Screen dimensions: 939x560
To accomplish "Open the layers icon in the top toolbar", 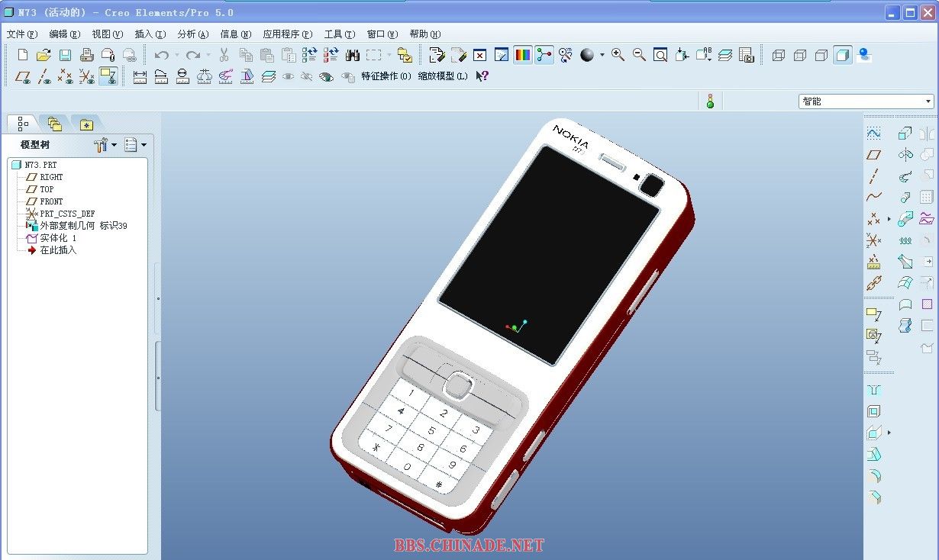I will tap(725, 55).
